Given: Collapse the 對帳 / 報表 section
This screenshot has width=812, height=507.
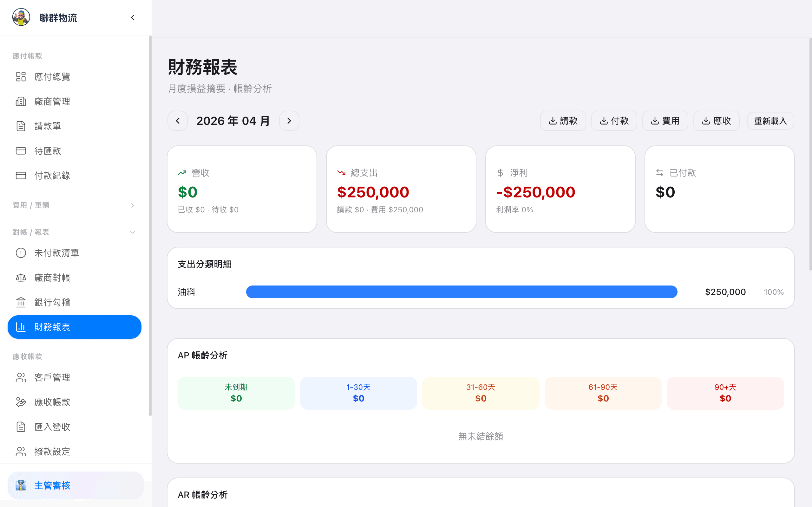Looking at the screenshot, I should [133, 232].
